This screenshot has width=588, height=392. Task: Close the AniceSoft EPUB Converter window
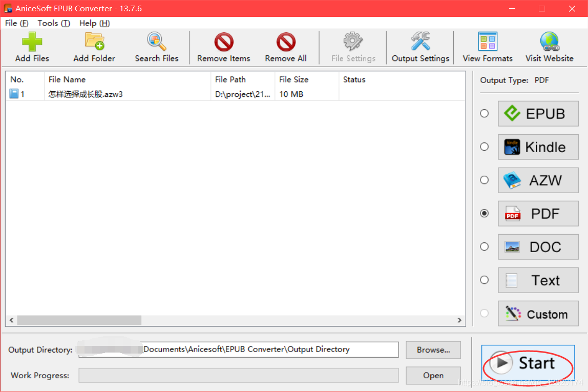(572, 8)
